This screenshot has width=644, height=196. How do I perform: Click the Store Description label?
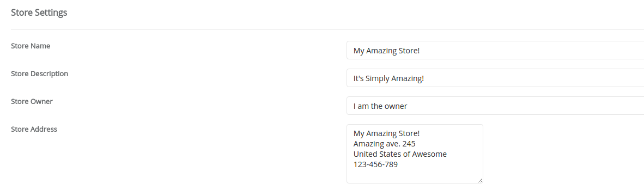[39, 74]
